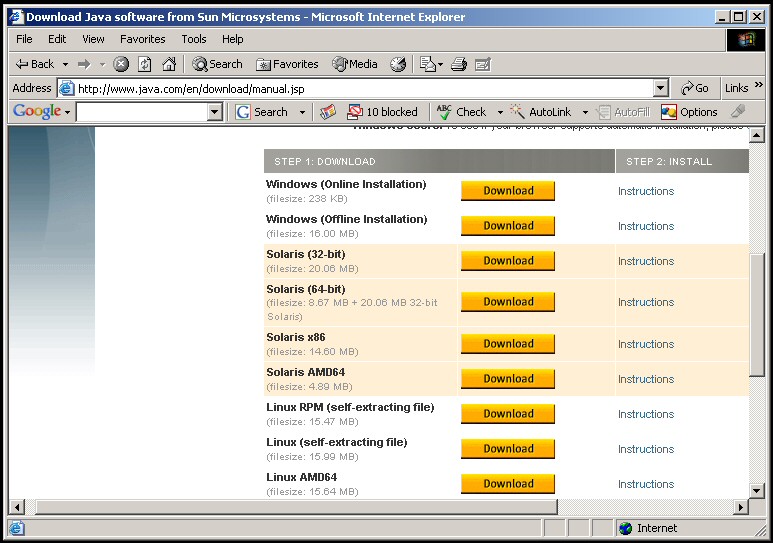Click horizontal scrollbar right arrow
The height and width of the screenshot is (543, 773).
tap(741, 507)
